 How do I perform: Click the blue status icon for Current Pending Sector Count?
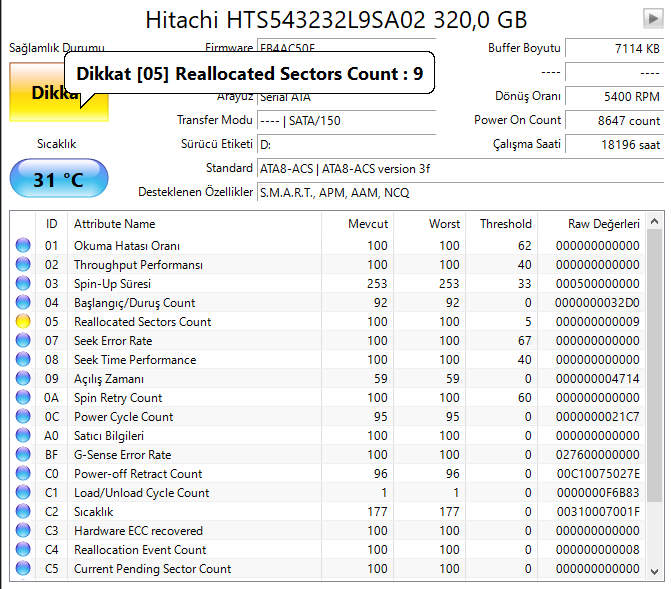click(23, 568)
